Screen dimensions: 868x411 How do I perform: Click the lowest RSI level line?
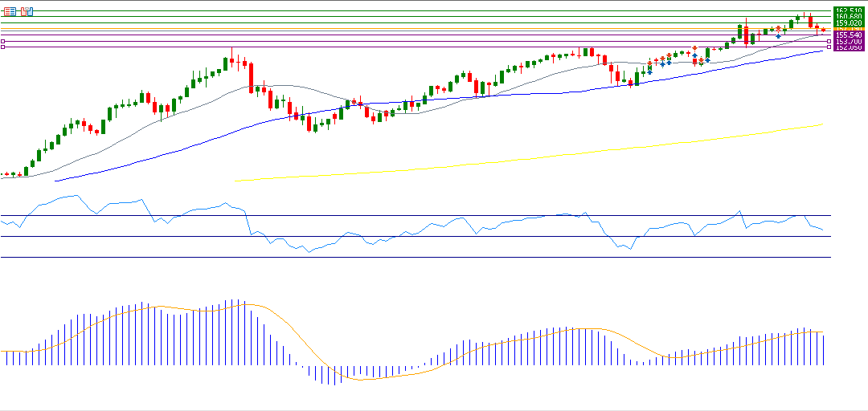click(x=402, y=257)
